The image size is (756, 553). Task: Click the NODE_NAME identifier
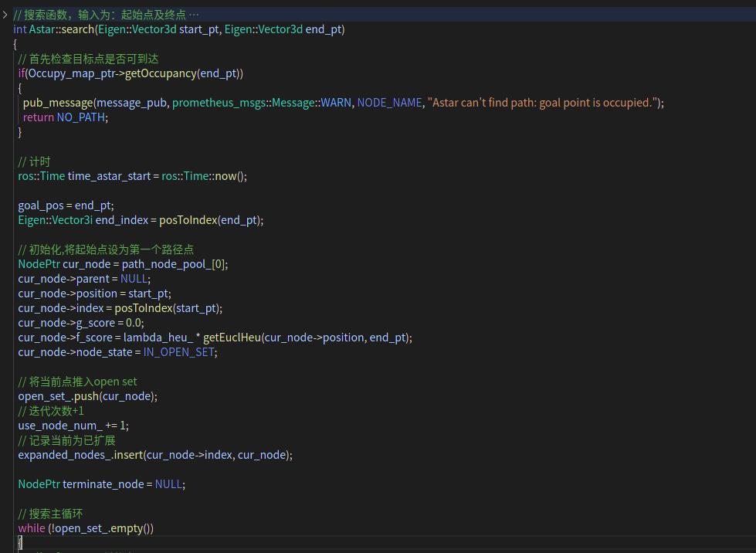click(389, 103)
